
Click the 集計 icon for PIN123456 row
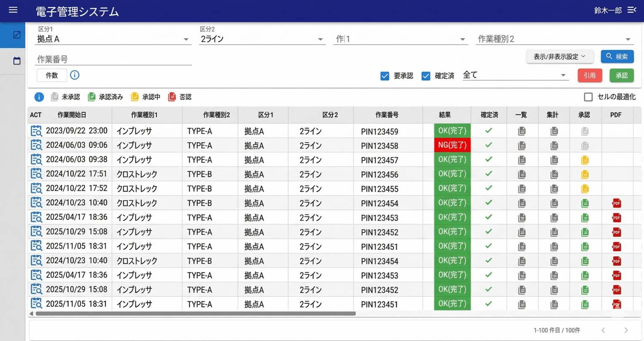(x=554, y=174)
